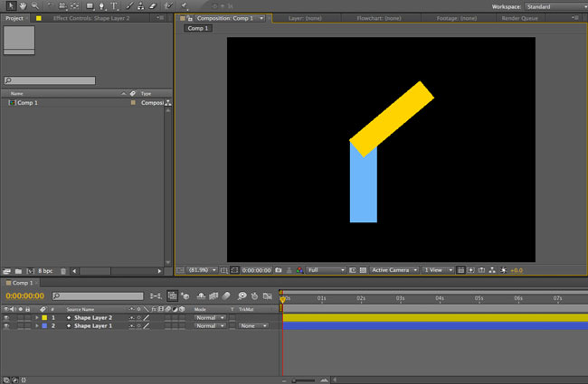Select the Pan Behind tool
This screenshot has width=588, height=384.
74,6
